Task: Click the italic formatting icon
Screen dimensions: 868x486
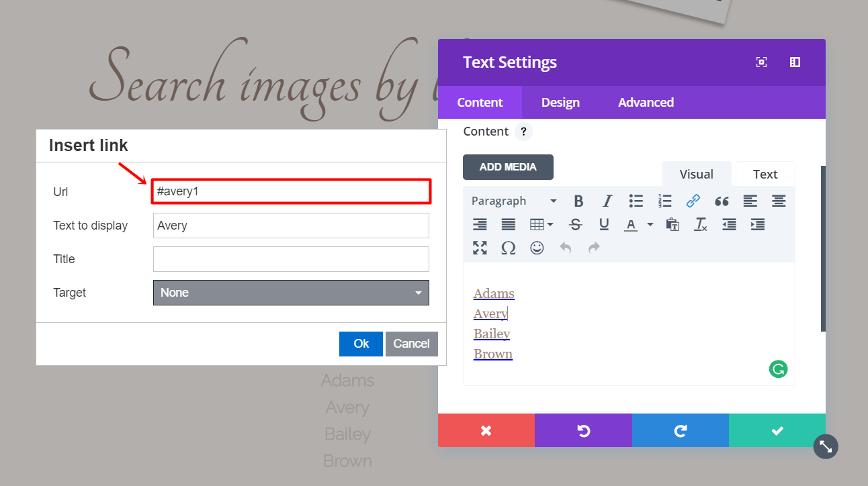Action: pyautogui.click(x=607, y=201)
